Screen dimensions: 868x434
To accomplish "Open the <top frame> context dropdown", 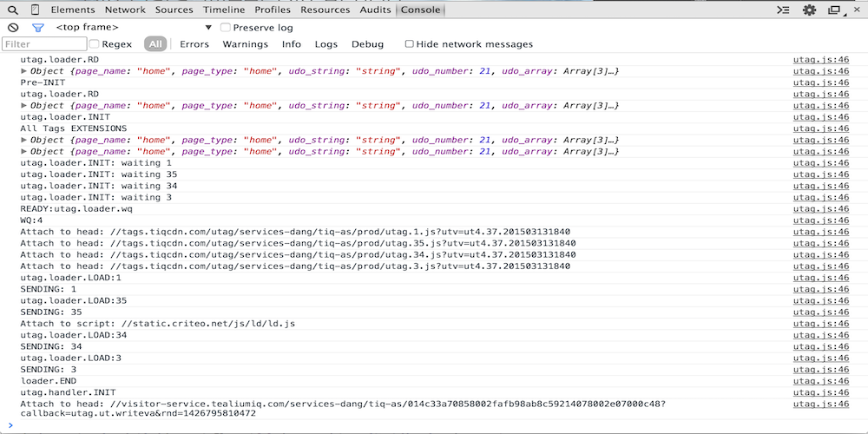I will pyautogui.click(x=134, y=27).
